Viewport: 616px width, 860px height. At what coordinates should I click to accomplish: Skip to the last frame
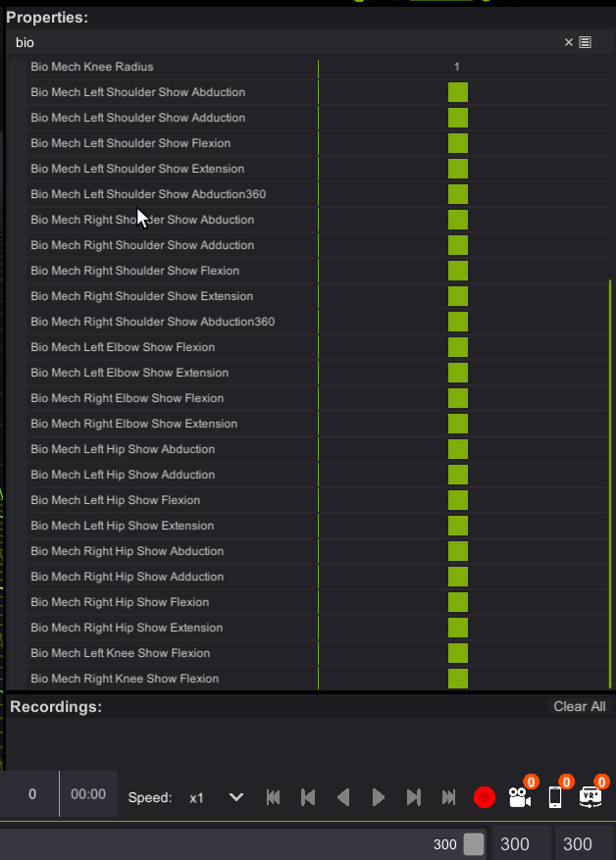(x=449, y=797)
